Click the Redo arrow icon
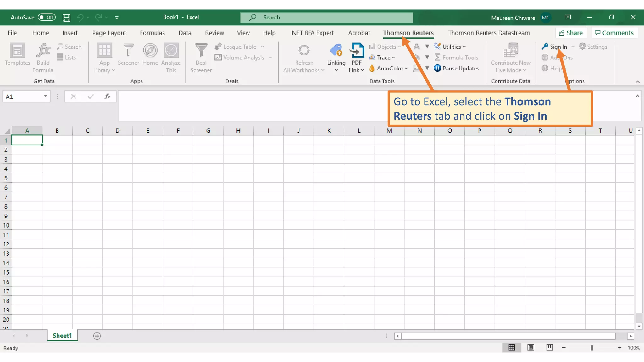The width and height of the screenshot is (644, 362). pos(98,17)
